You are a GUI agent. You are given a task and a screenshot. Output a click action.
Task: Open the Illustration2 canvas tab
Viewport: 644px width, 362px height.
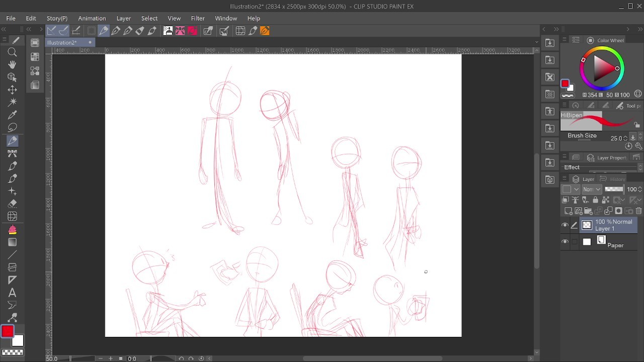(62, 43)
